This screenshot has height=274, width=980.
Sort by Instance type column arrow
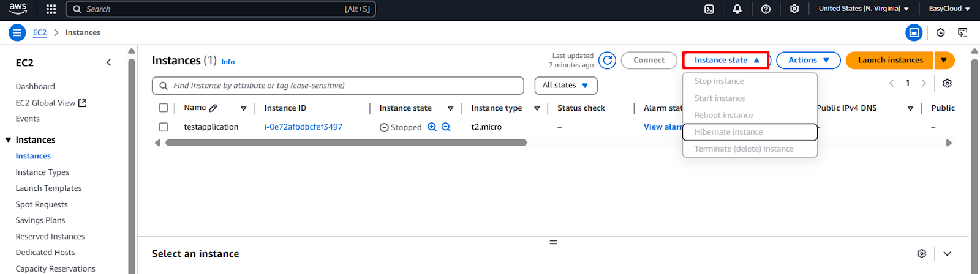[x=537, y=108]
